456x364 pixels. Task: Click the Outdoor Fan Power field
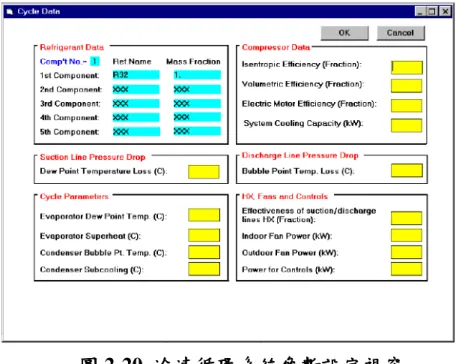(x=407, y=252)
